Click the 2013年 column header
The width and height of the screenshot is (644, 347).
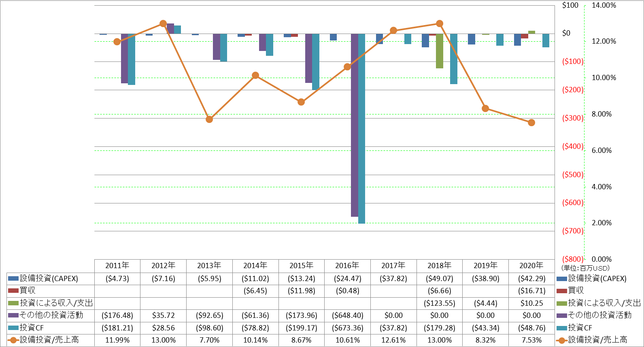pyautogui.click(x=209, y=266)
